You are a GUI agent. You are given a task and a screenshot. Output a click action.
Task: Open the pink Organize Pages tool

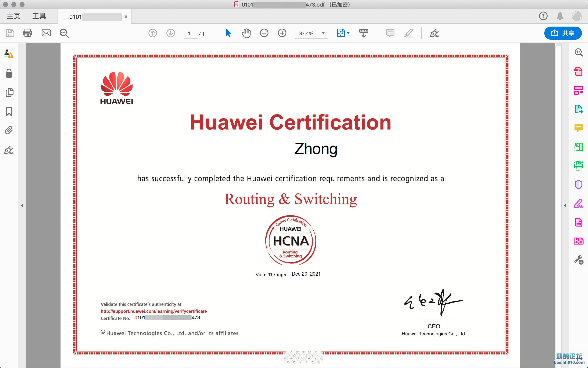point(579,90)
